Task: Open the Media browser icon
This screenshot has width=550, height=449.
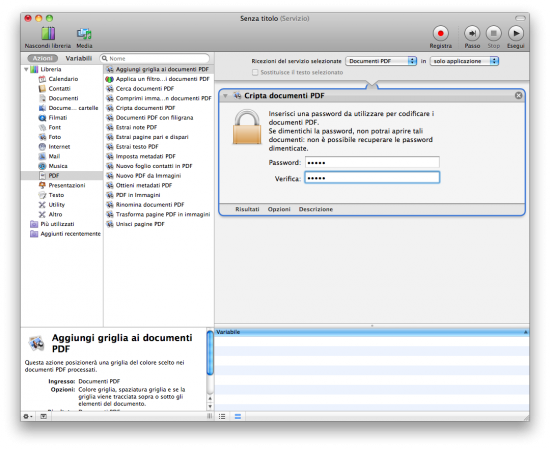Action: [x=84, y=34]
